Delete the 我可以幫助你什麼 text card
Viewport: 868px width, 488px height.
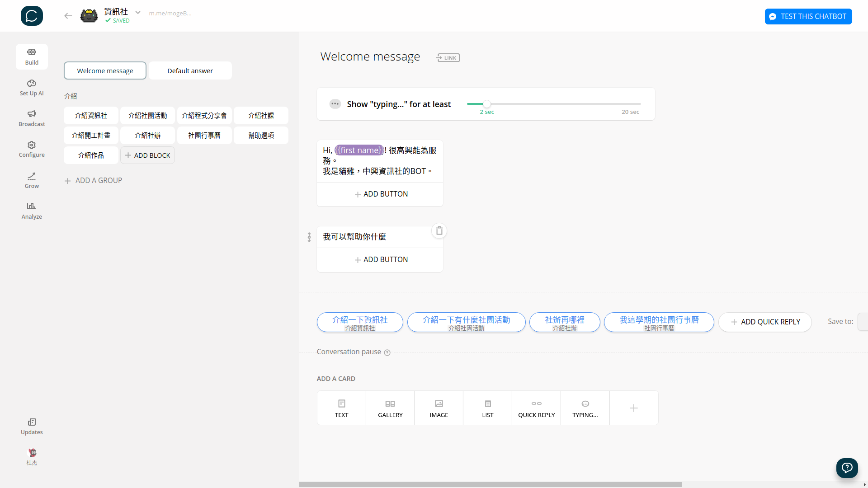click(x=439, y=231)
